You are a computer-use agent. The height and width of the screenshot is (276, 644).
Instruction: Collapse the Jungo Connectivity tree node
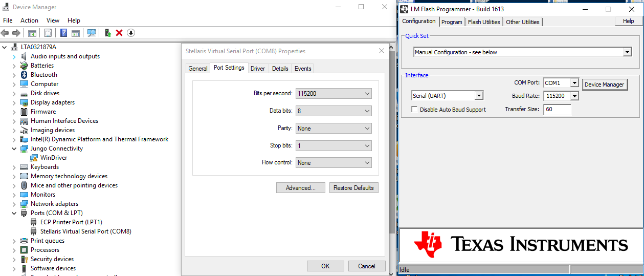coord(14,148)
